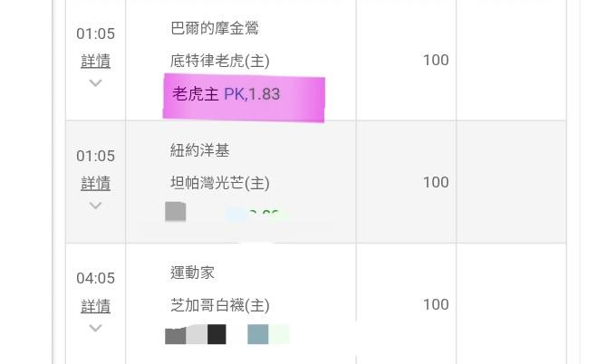Image resolution: width=598 pixels, height=364 pixels.
Task: Select team name 巴爾的摩金鶯
Action: tap(215, 28)
